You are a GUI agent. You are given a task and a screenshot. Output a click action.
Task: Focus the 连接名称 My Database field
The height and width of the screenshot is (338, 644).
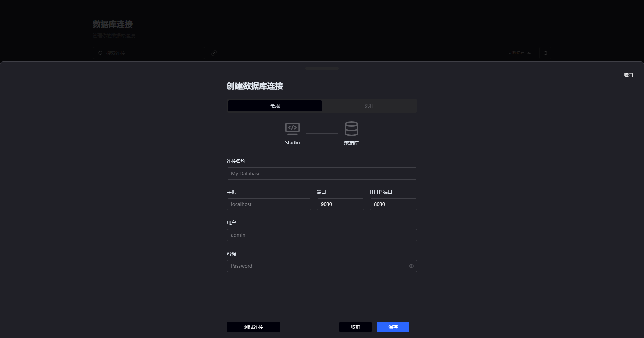tap(322, 174)
